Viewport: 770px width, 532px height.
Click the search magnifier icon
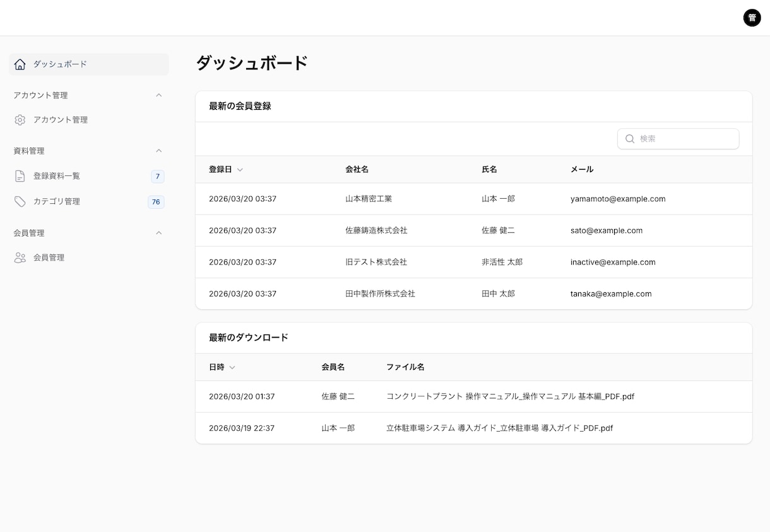pyautogui.click(x=630, y=139)
